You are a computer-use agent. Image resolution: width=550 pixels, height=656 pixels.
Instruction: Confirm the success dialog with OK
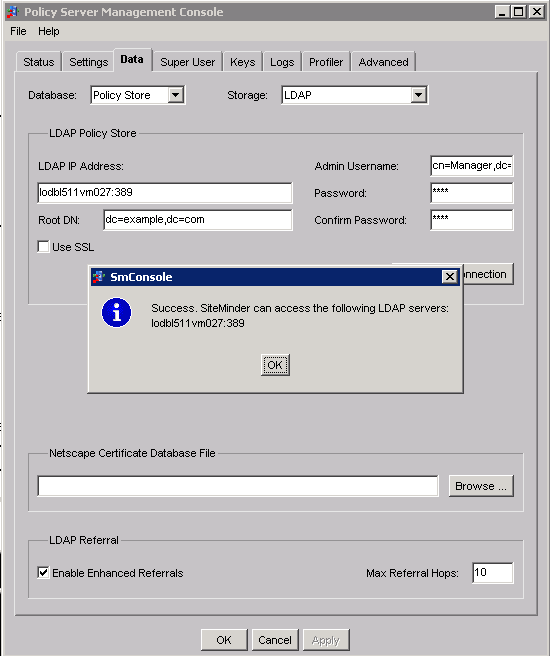coord(275,365)
